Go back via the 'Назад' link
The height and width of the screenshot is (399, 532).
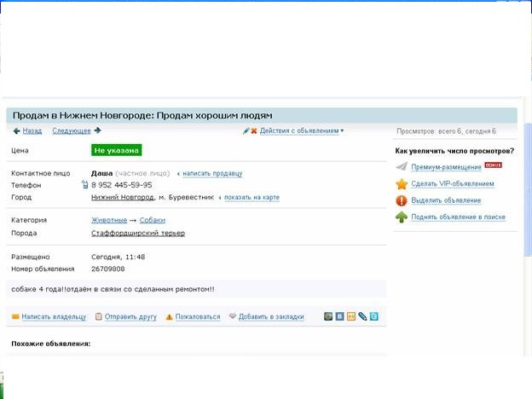32,130
